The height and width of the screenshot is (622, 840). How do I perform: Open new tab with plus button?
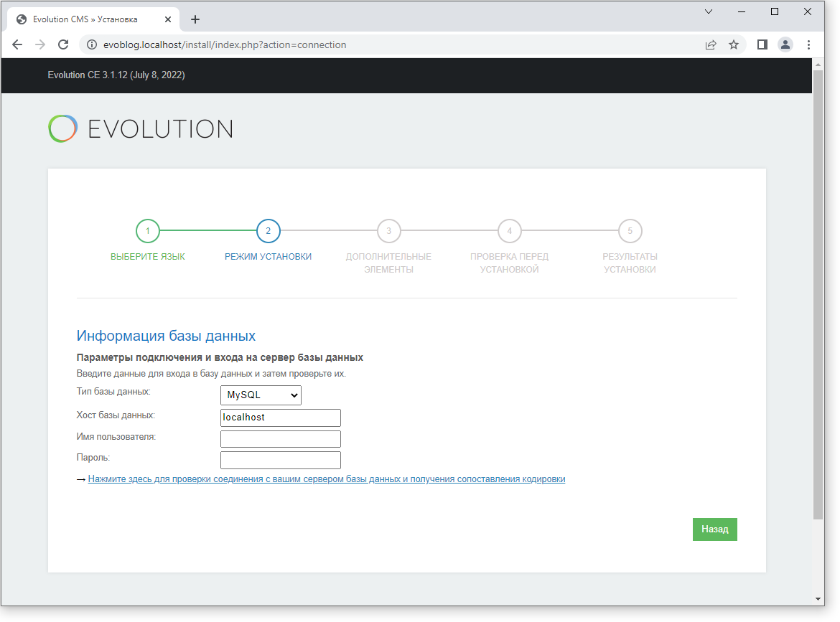coord(195,19)
